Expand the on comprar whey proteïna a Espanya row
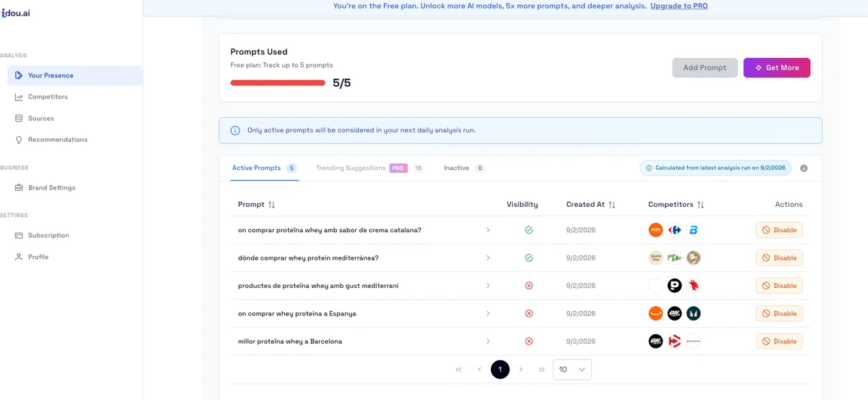This screenshot has width=868, height=400. (x=488, y=313)
